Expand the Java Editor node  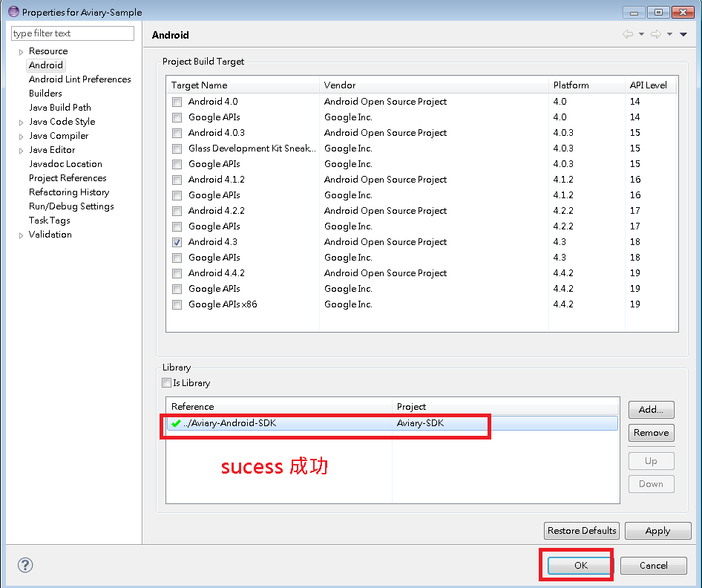(x=21, y=151)
